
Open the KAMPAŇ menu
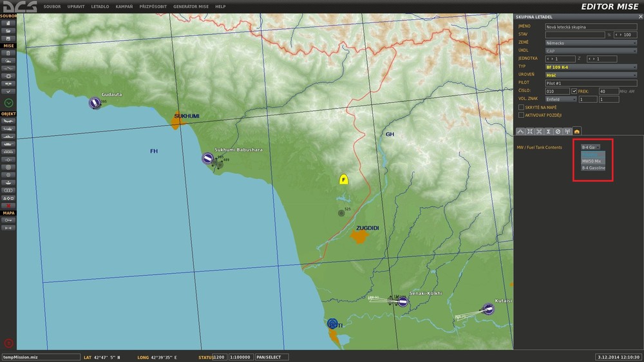(x=124, y=6)
